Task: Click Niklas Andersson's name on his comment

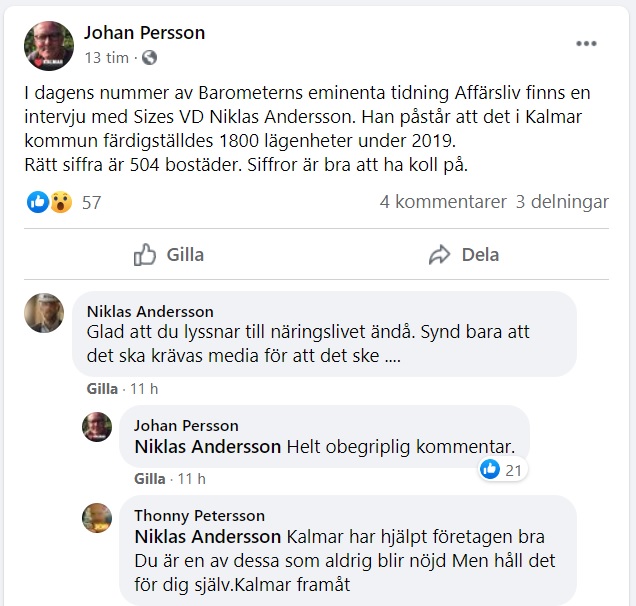Action: pos(150,311)
